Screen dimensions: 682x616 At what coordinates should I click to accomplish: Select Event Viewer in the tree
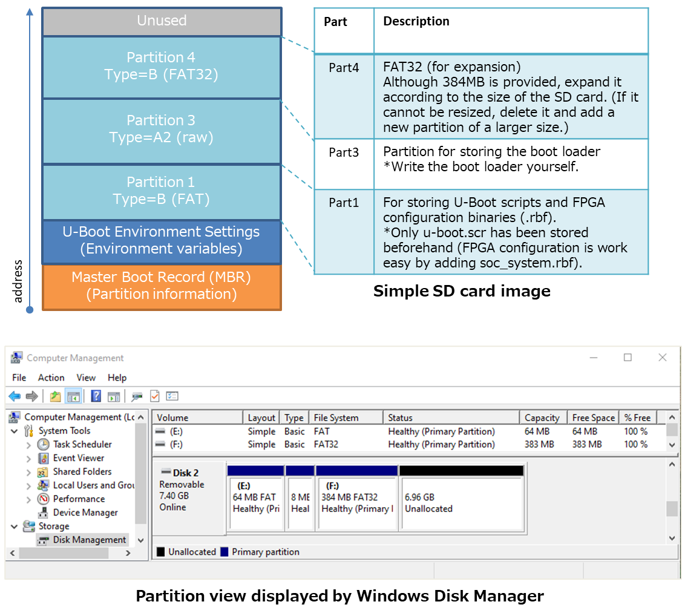point(78,458)
